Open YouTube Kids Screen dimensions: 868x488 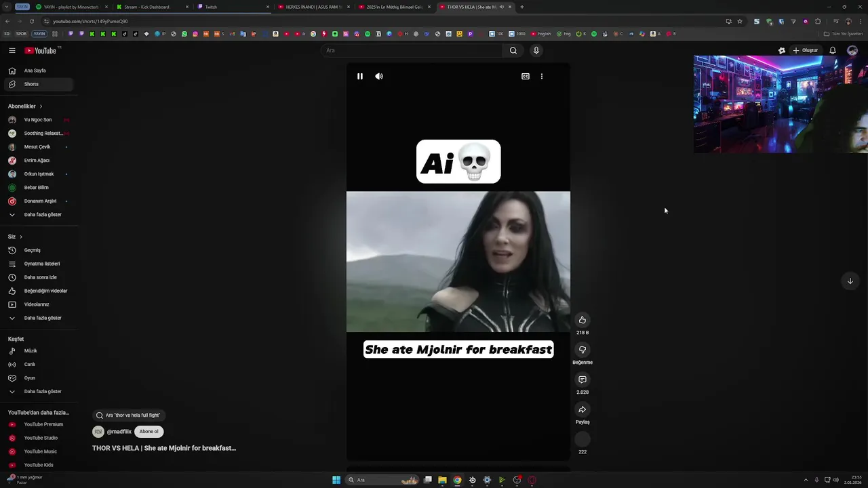click(39, 465)
